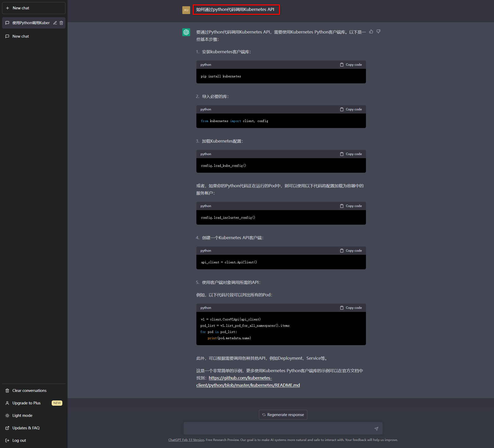The height and width of the screenshot is (448, 494).
Task: Click the external link icon beside Updates & FAQ
Action: 7,428
